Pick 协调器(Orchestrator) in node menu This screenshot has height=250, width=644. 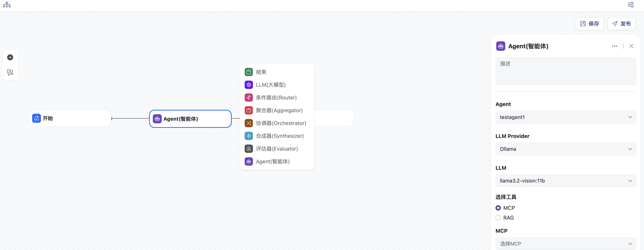coord(281,123)
